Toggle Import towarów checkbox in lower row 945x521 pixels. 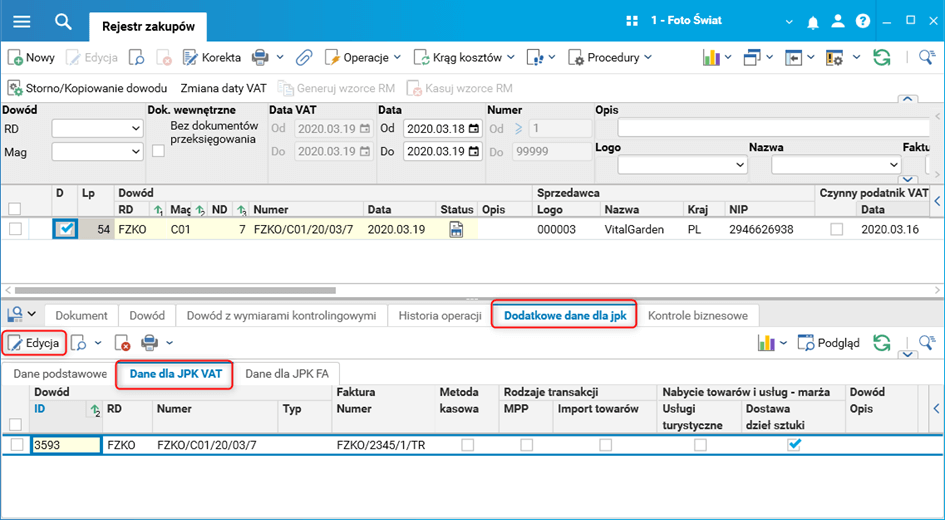(606, 445)
